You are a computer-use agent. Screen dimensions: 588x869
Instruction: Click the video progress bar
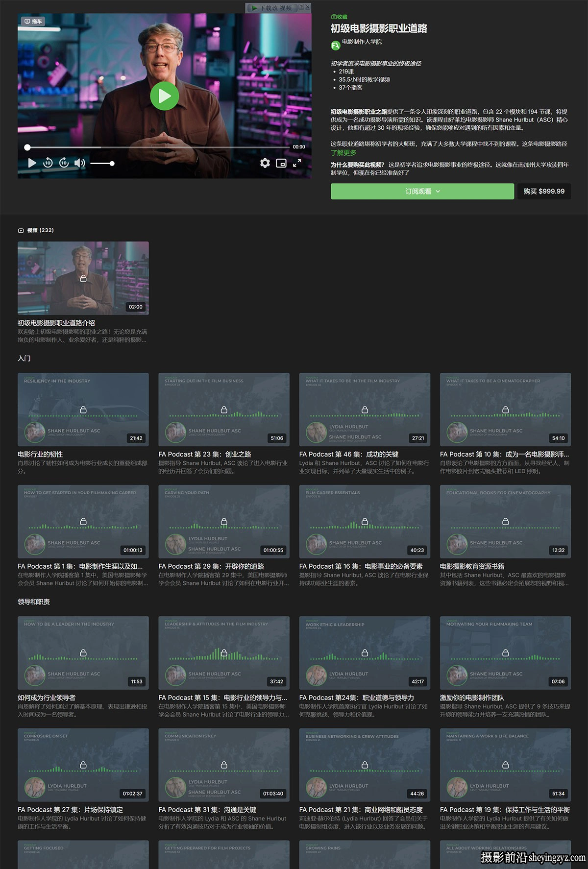158,147
